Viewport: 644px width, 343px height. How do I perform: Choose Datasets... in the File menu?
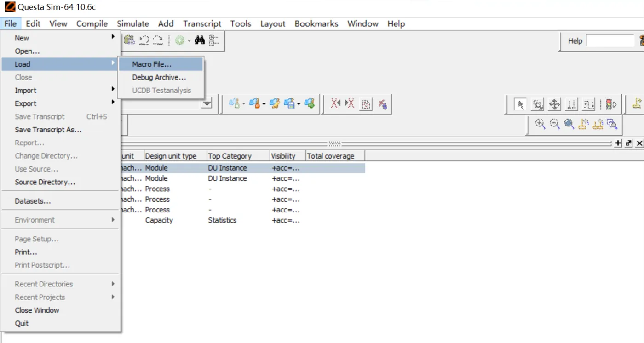point(61,201)
